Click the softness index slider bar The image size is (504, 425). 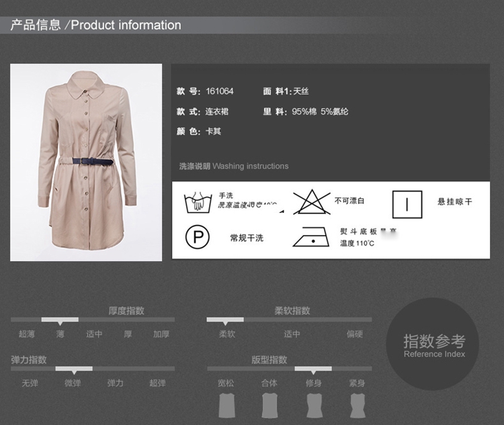coord(289,320)
